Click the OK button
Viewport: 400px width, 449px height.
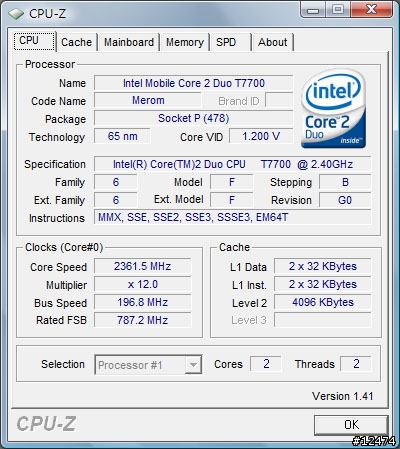click(x=351, y=425)
